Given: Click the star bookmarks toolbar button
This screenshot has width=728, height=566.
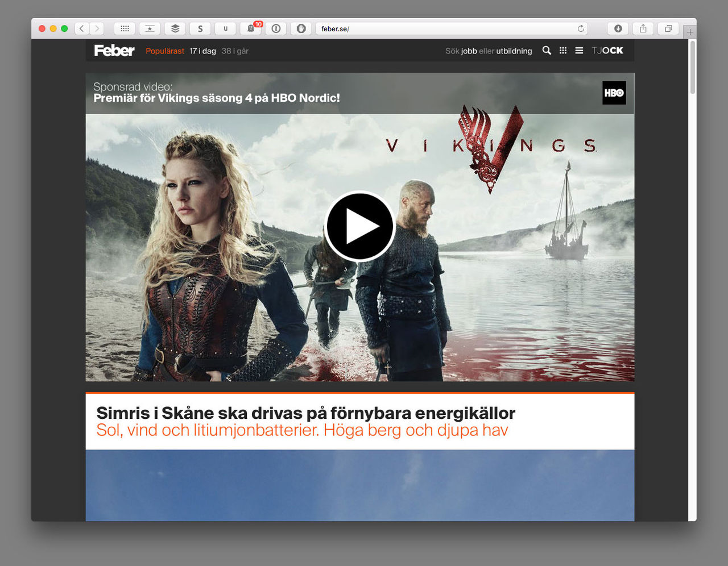Looking at the screenshot, I should tap(150, 28).
